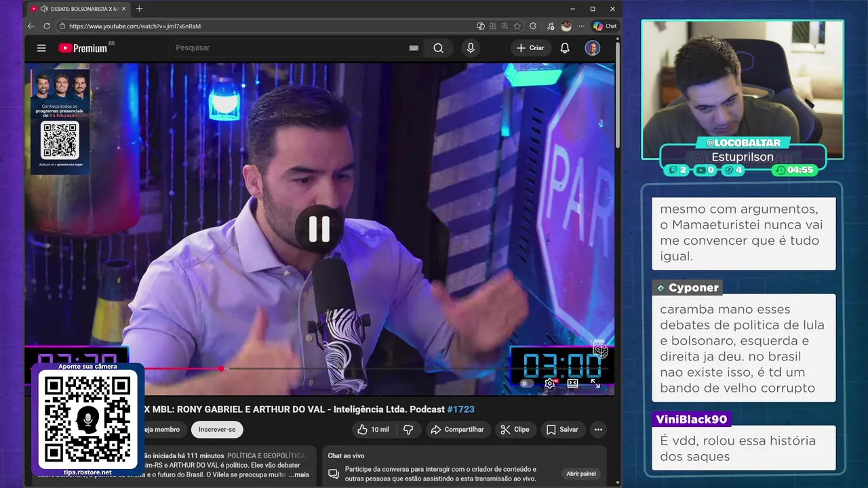Open browser extensions puzzle icon
The image size is (868, 488).
pyautogui.click(x=533, y=26)
